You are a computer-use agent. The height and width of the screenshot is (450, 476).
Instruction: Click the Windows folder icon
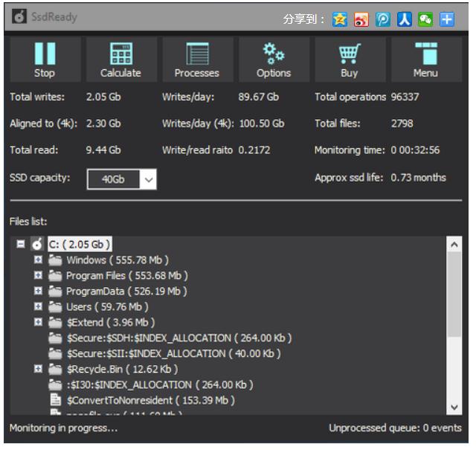pos(55,260)
